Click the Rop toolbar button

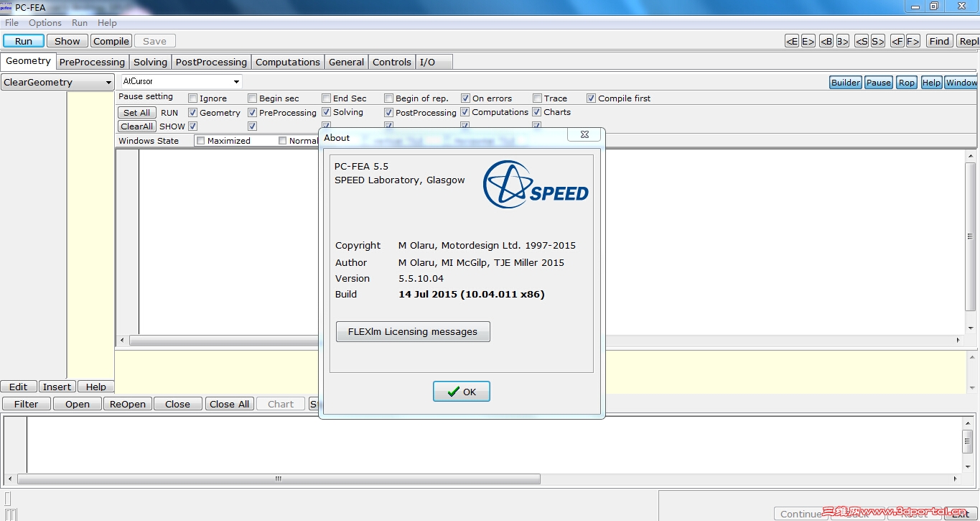pos(907,83)
